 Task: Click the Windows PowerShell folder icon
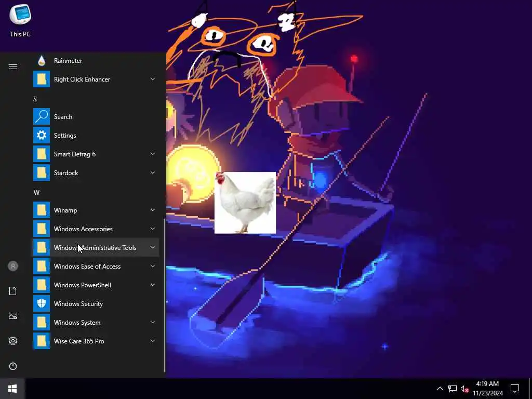(x=42, y=285)
